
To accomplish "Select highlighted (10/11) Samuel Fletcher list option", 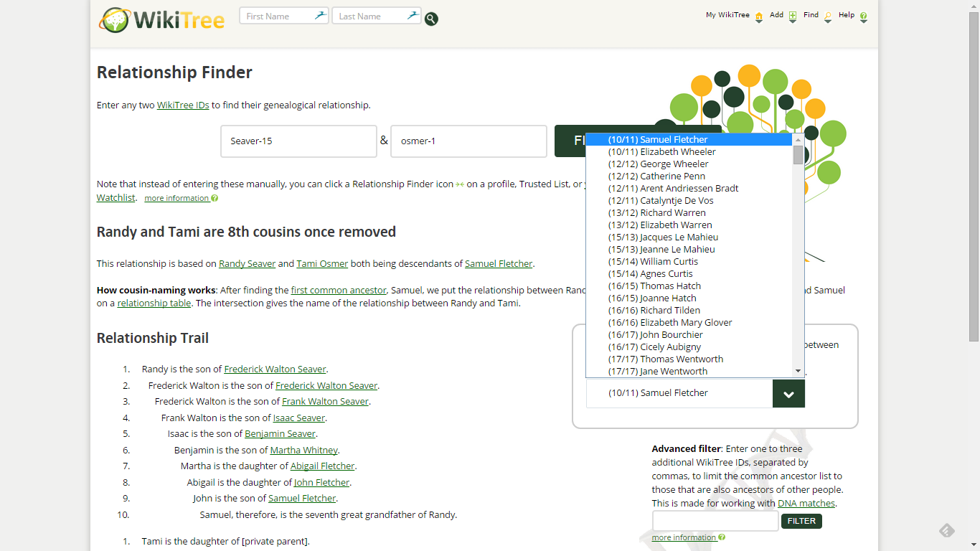I will tap(689, 139).
